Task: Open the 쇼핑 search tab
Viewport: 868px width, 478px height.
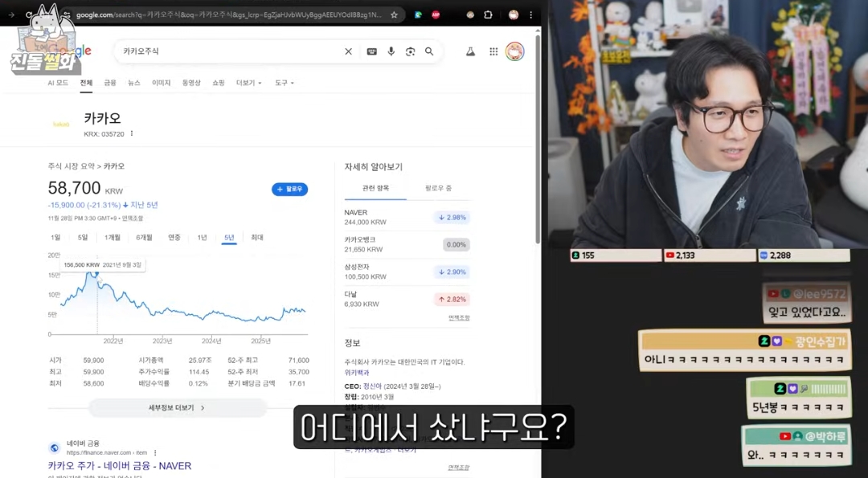Action: [x=218, y=83]
